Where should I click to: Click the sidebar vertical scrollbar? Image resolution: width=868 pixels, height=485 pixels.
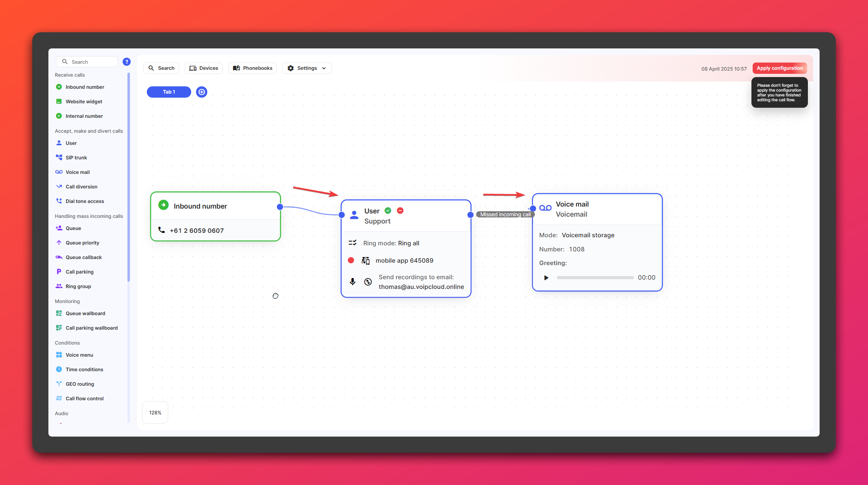coord(129,178)
